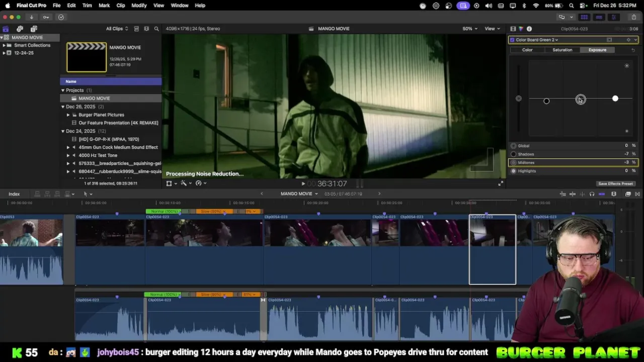The image size is (644, 362).
Task: Toggle solo headphones button
Action: (592, 194)
